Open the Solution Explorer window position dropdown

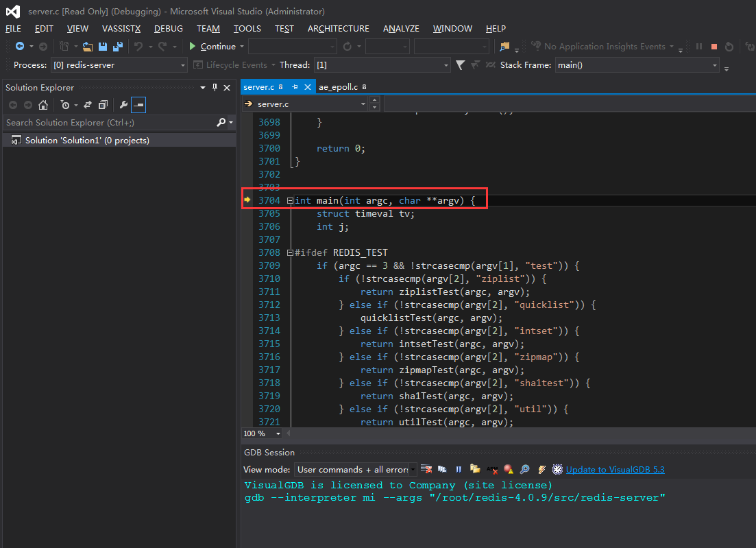coord(202,87)
